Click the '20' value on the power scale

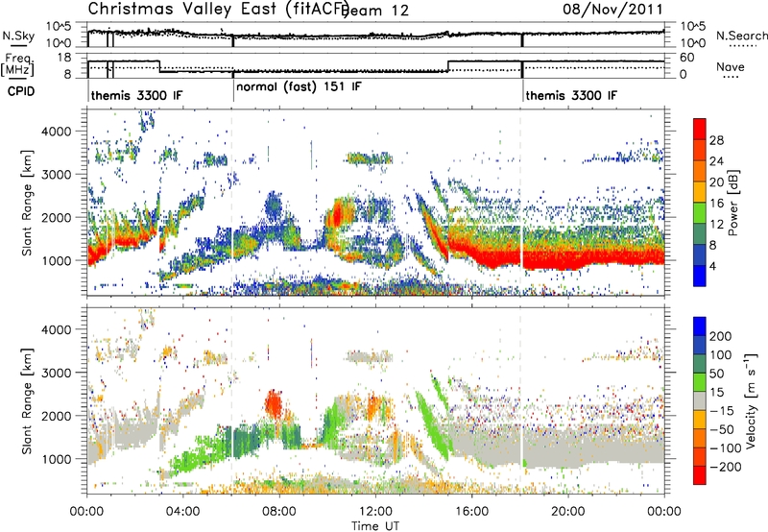(716, 182)
